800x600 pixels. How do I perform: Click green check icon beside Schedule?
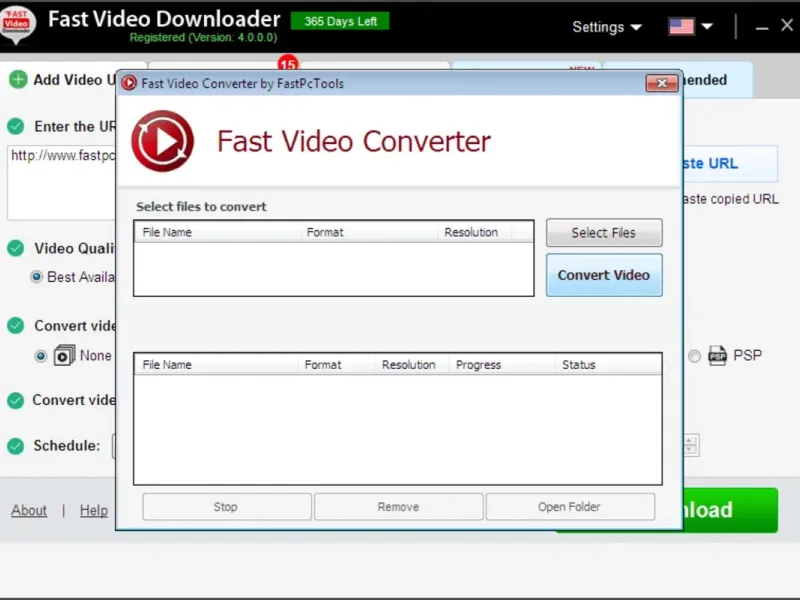[16, 445]
